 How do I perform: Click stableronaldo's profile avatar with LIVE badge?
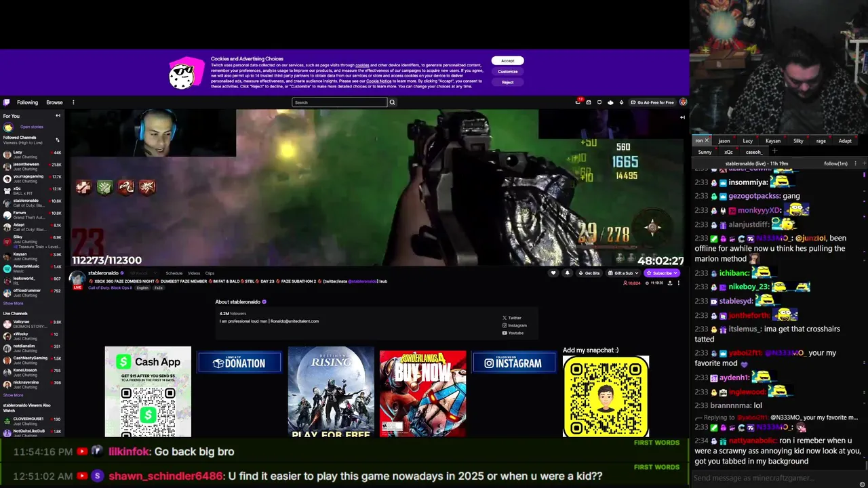pos(77,279)
